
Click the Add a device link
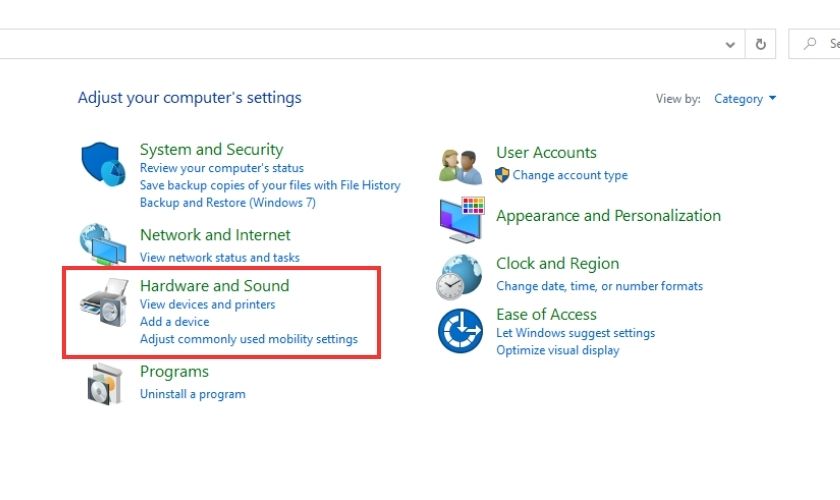click(174, 322)
